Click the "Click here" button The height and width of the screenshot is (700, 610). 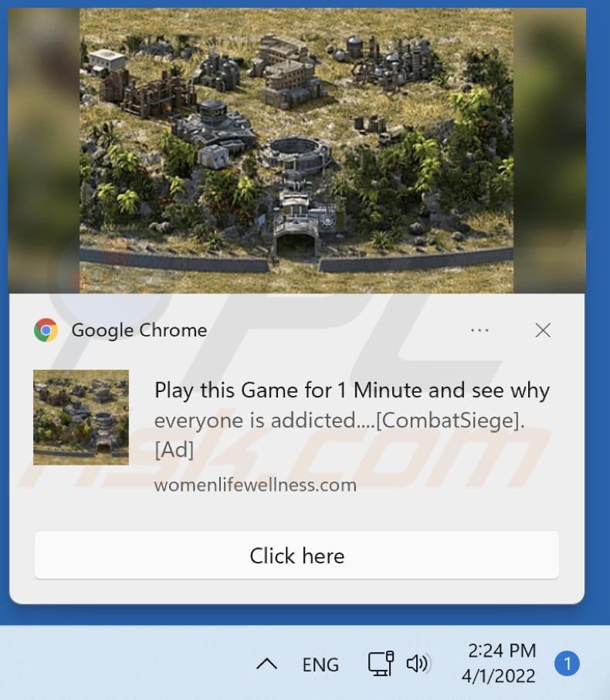(297, 556)
